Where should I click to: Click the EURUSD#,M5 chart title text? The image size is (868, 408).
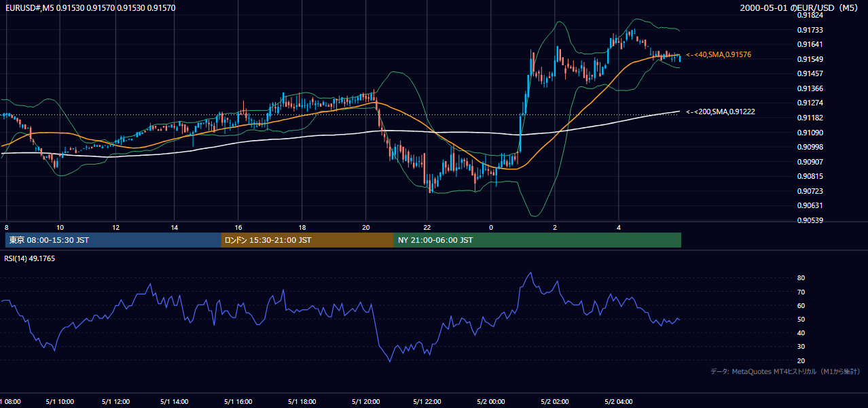coord(90,7)
